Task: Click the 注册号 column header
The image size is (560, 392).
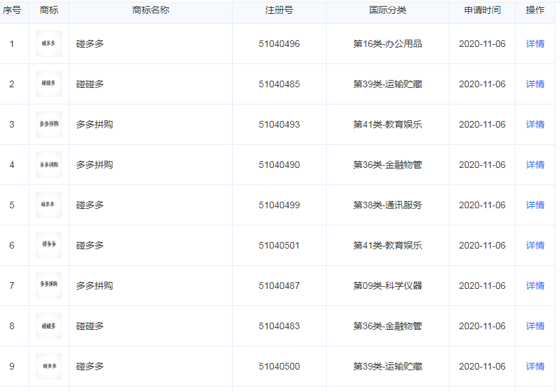Action: coord(279,11)
